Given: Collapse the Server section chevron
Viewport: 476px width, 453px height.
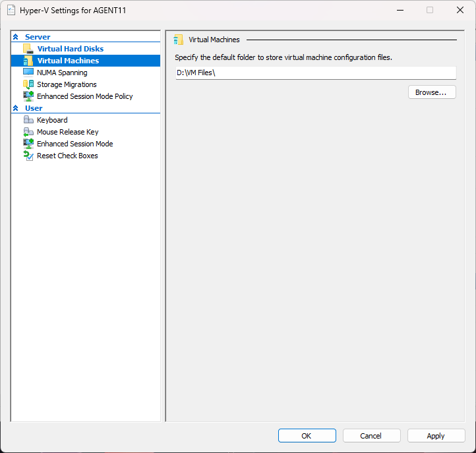Looking at the screenshot, I should [x=16, y=38].
